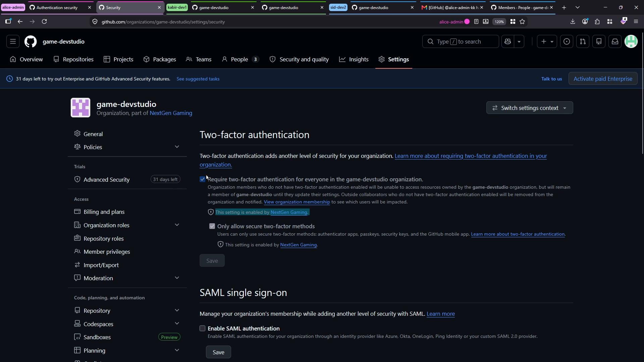The width and height of the screenshot is (644, 362).
Task: Go to the Overview tab
Action: (x=26, y=59)
